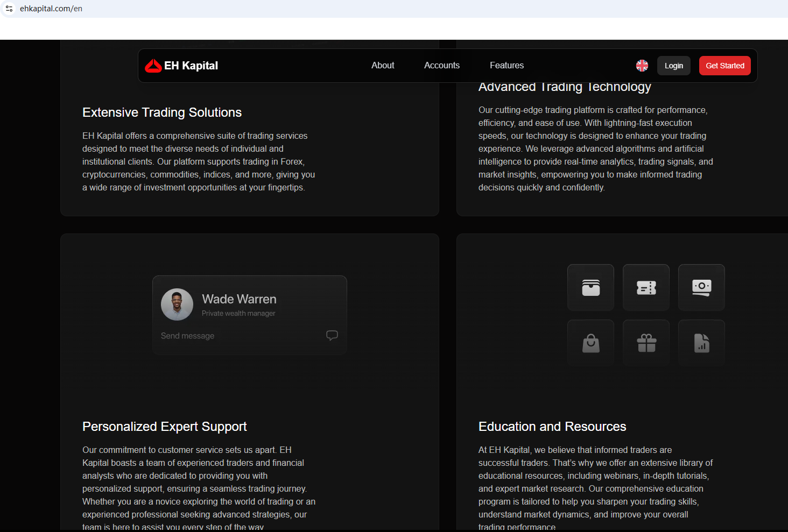Click the Education and Resources heading
The height and width of the screenshot is (532, 788).
click(x=552, y=427)
